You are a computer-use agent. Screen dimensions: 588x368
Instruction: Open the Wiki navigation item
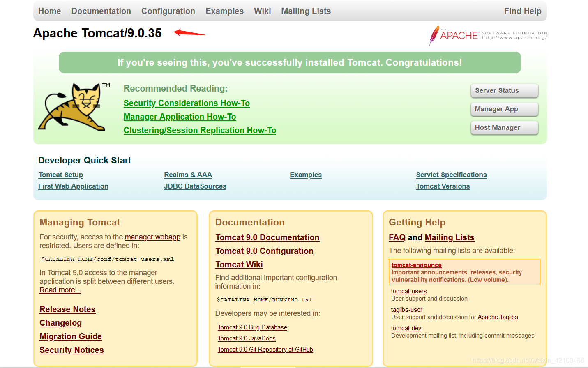click(262, 11)
